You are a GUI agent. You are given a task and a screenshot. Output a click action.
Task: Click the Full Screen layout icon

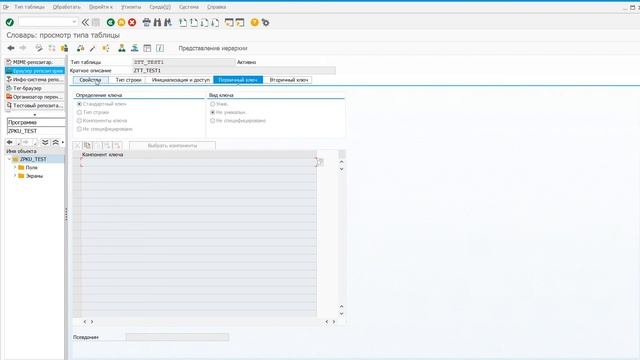[147, 48]
